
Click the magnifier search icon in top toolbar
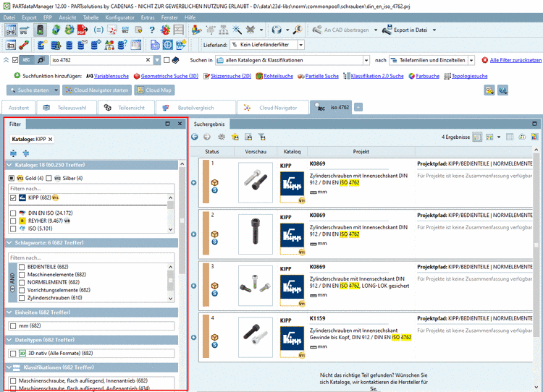coord(298,30)
